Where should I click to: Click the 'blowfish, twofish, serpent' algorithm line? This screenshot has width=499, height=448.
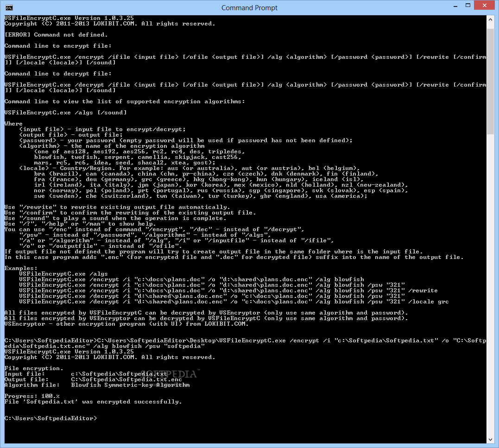tap(138, 157)
